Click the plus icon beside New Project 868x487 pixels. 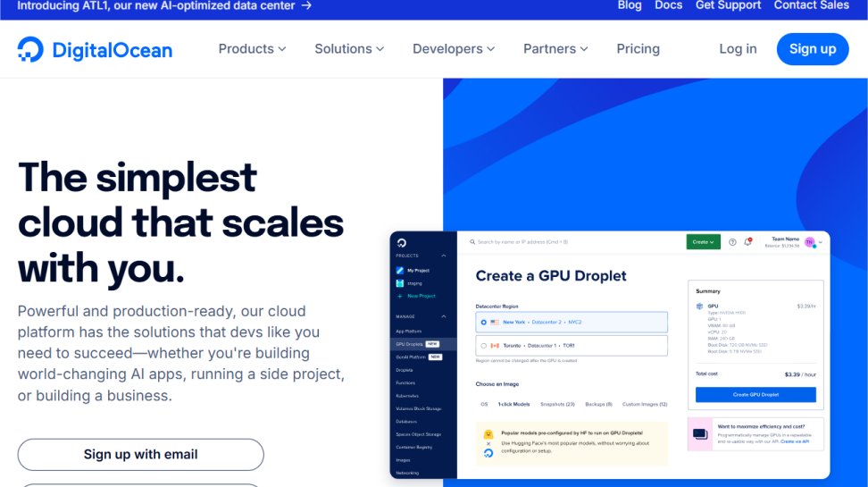[x=400, y=297]
